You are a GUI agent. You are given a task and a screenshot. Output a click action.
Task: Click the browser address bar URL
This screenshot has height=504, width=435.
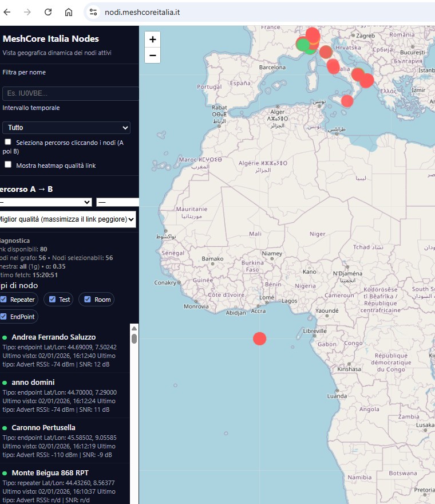tap(143, 12)
